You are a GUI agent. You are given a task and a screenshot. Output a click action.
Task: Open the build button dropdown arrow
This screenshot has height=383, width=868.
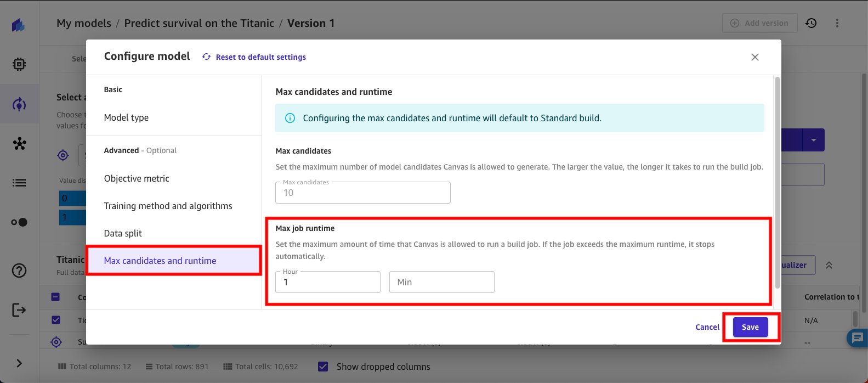coord(814,140)
